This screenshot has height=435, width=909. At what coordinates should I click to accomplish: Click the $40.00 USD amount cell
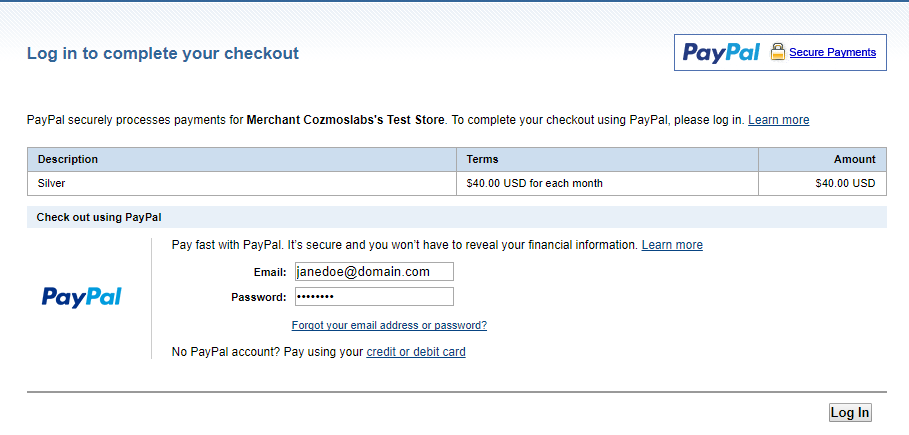pos(845,184)
